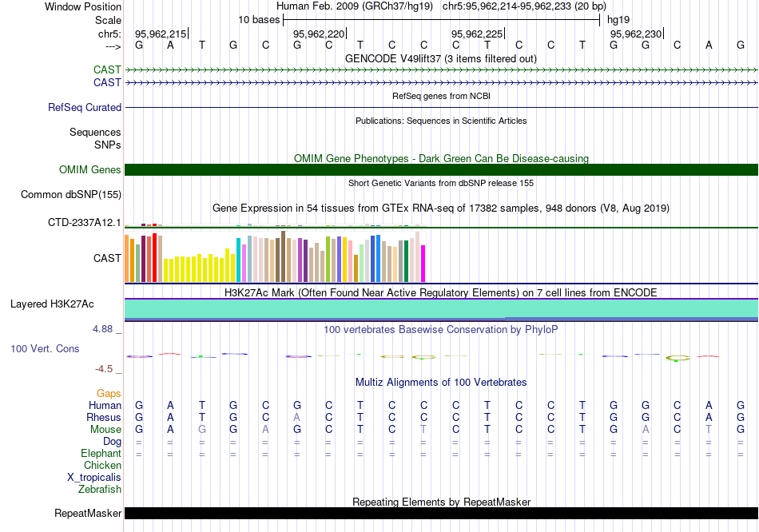Image resolution: width=759 pixels, height=532 pixels.
Task: Select the OMIM Genes track label
Action: [90, 169]
